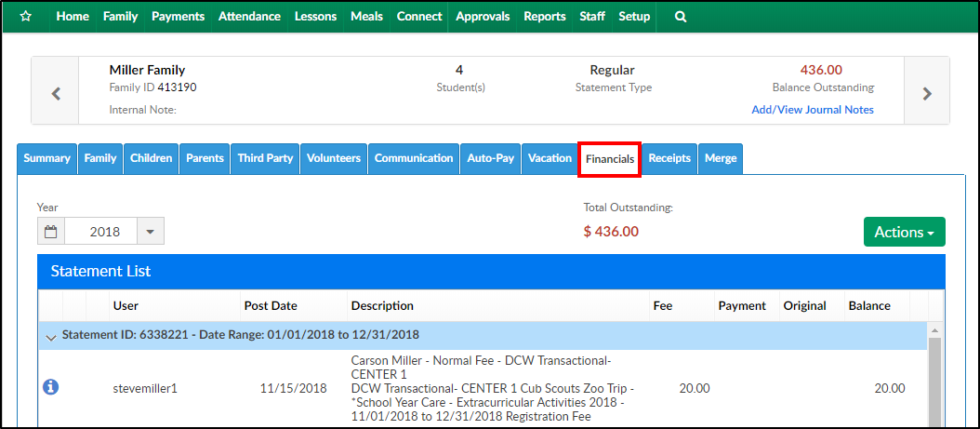Open the Payments menu
Image resolution: width=980 pixels, height=429 pixels.
coord(178,17)
